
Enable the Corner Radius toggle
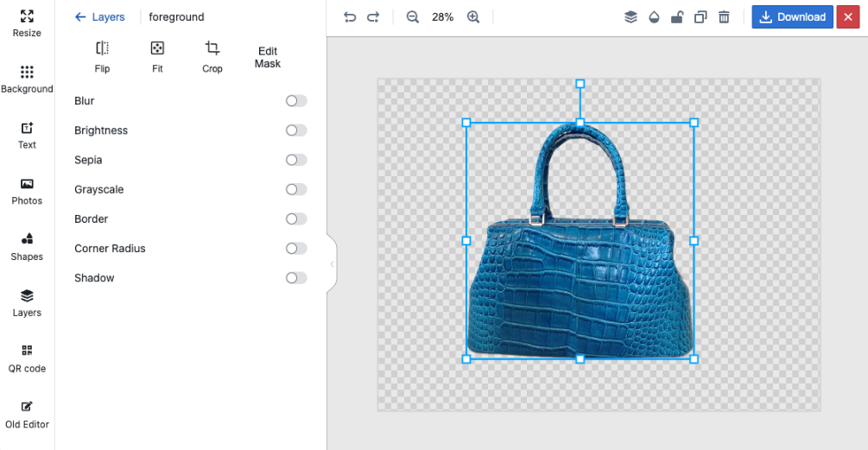coord(296,249)
